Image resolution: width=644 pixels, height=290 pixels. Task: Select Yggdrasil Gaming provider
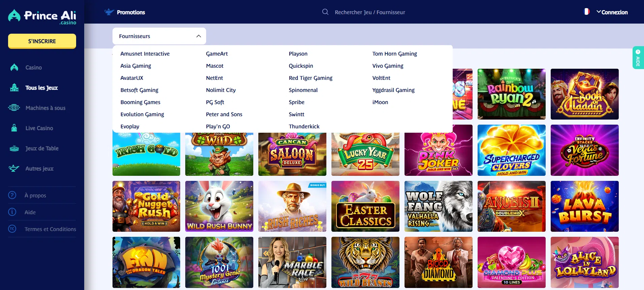tap(393, 90)
